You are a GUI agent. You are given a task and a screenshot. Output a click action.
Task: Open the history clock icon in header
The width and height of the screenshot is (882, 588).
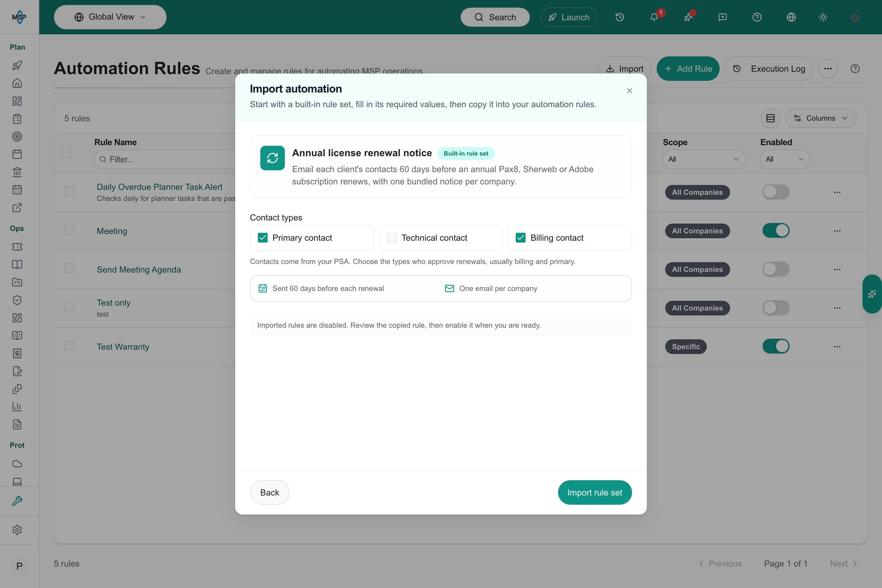(620, 17)
